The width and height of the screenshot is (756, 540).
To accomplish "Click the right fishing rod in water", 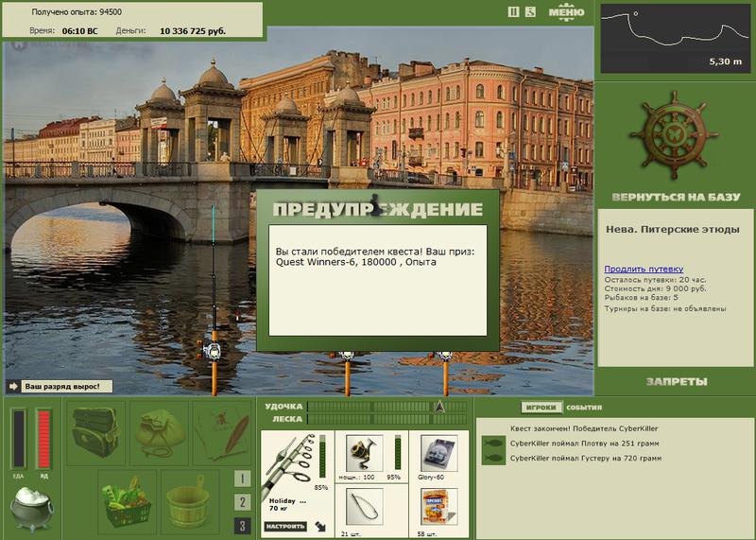I will pyautogui.click(x=445, y=374).
